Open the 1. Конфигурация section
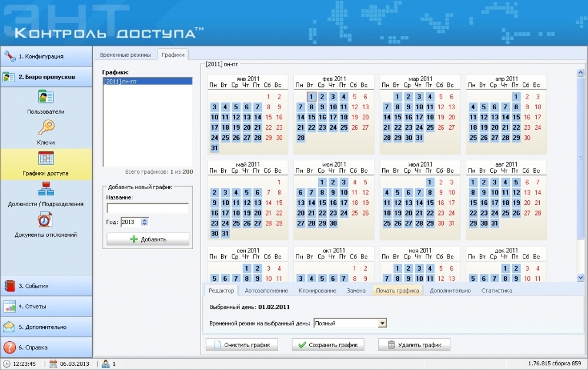 46,56
